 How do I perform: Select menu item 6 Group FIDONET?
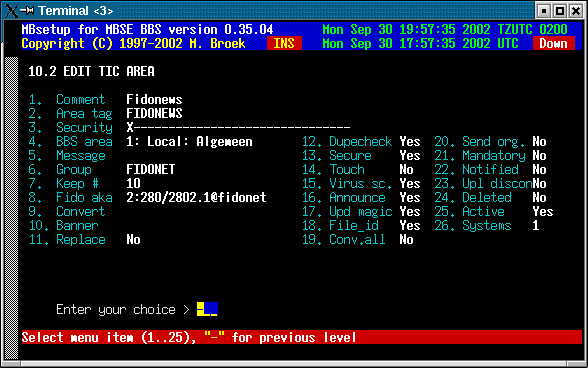click(102, 170)
